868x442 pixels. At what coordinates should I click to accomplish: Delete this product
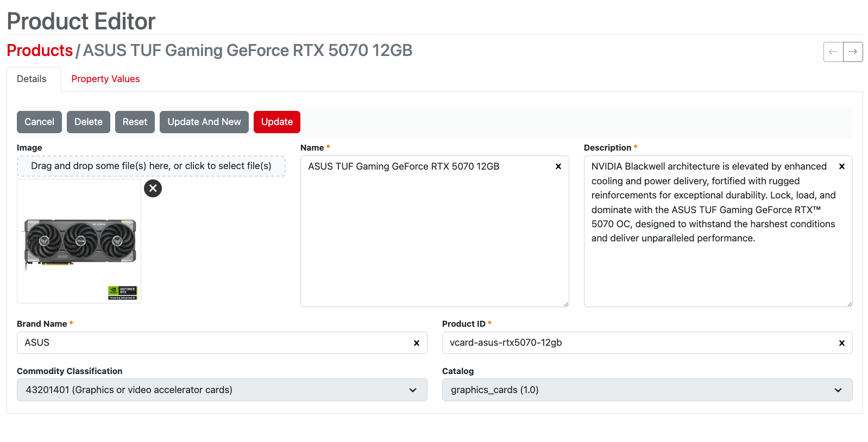tap(88, 122)
